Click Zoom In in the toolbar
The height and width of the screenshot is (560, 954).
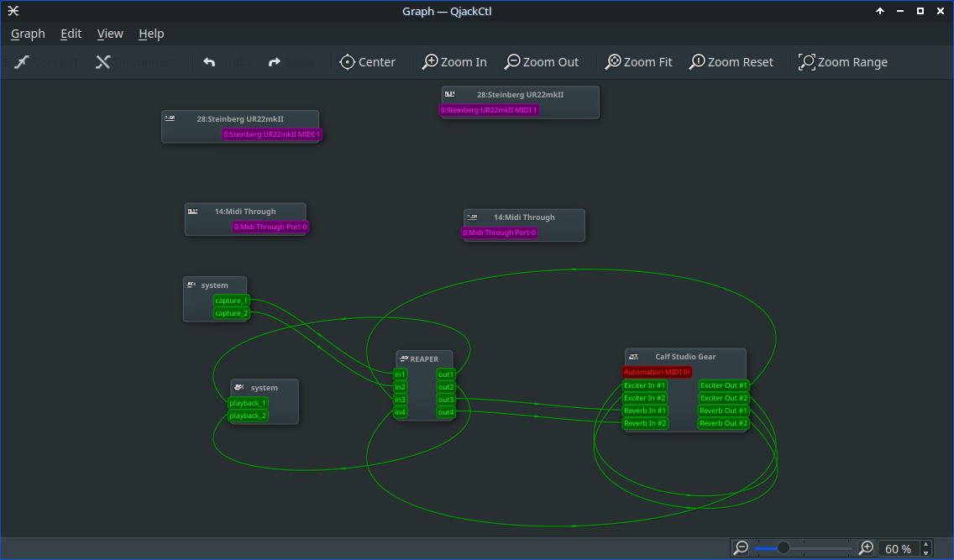click(x=454, y=62)
